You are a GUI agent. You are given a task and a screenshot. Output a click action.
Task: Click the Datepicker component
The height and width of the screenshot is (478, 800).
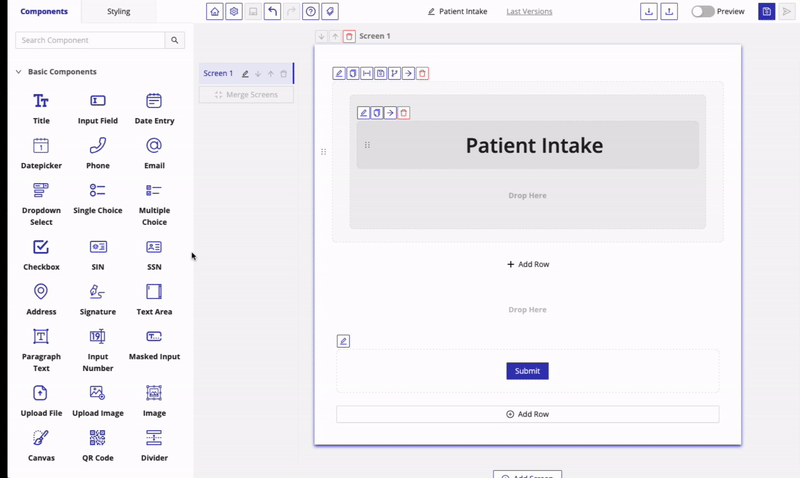pyautogui.click(x=41, y=152)
